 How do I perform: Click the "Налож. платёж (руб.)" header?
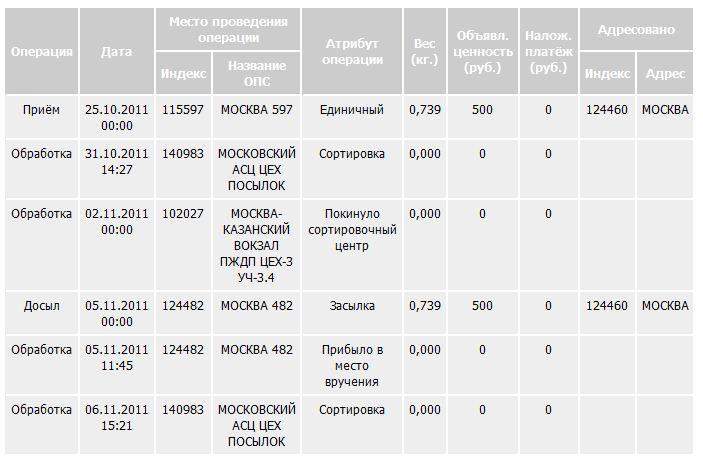[548, 51]
